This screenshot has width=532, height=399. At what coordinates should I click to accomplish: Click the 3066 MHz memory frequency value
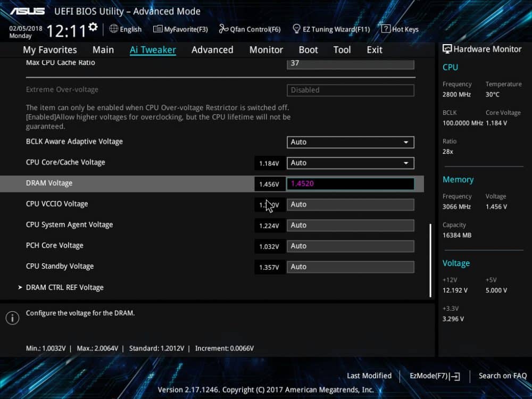(456, 206)
